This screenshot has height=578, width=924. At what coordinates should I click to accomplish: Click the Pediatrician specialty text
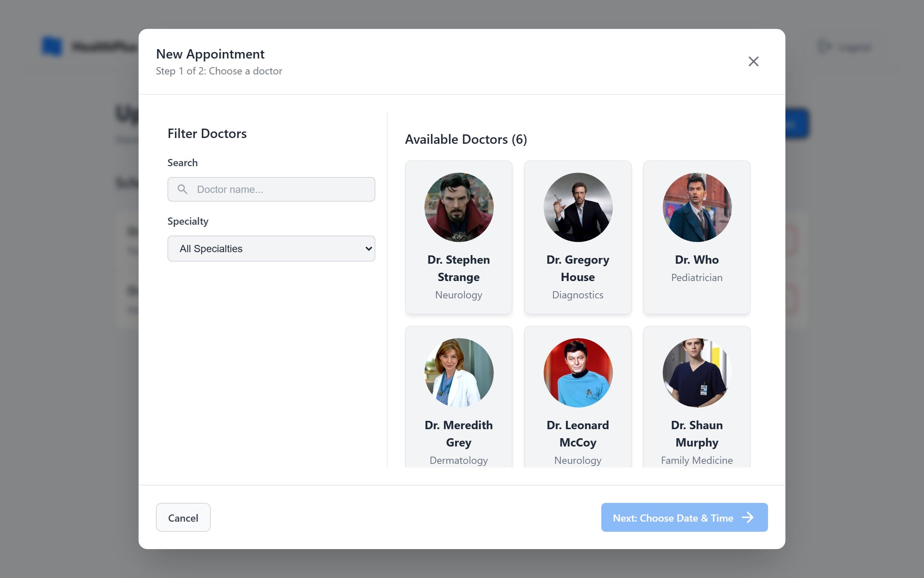(x=697, y=277)
